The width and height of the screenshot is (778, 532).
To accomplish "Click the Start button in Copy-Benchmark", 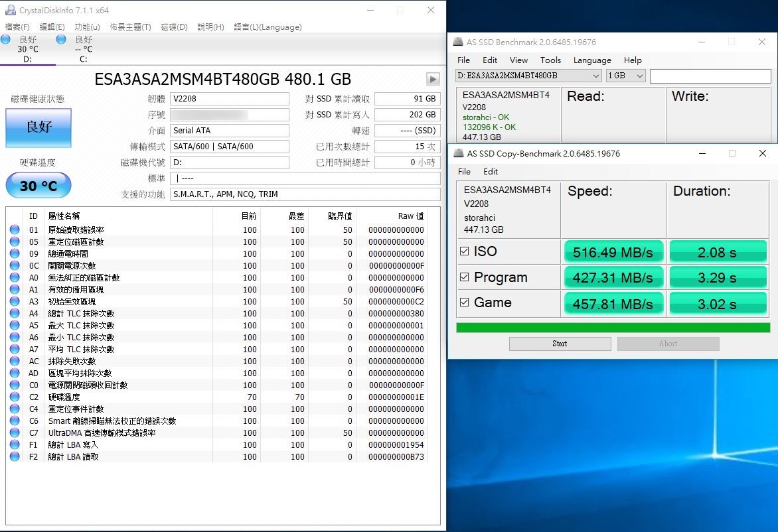I will point(560,344).
